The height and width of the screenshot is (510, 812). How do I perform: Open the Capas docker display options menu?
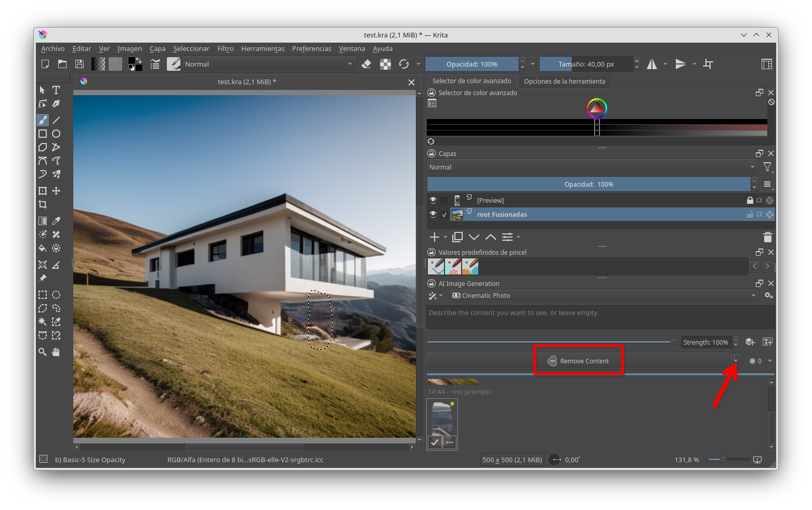(767, 184)
